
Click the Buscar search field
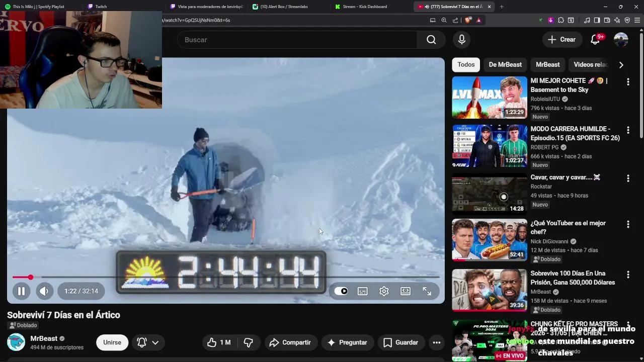coord(297,40)
